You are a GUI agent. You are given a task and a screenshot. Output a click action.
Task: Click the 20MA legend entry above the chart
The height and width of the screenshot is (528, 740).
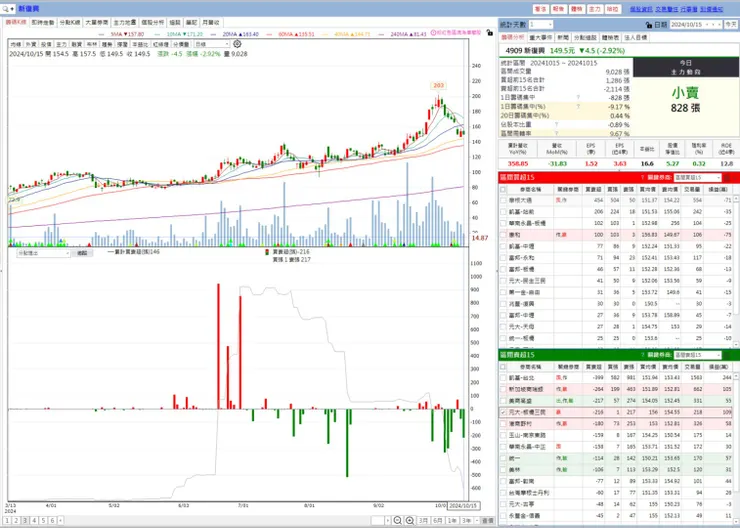pos(235,34)
